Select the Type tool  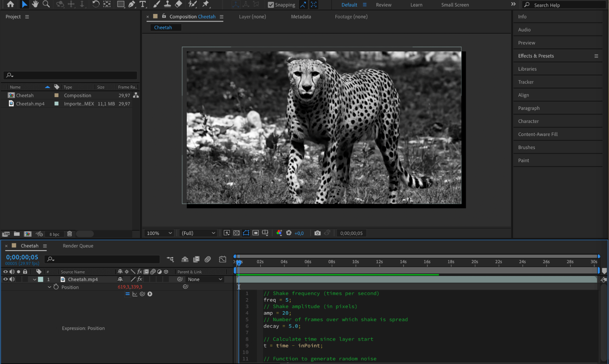click(143, 4)
